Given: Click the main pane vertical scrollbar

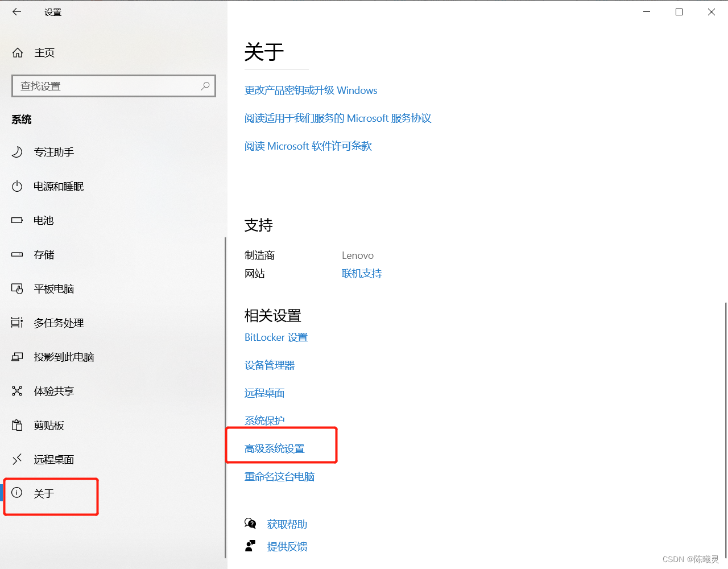Looking at the screenshot, I should tap(726, 430).
